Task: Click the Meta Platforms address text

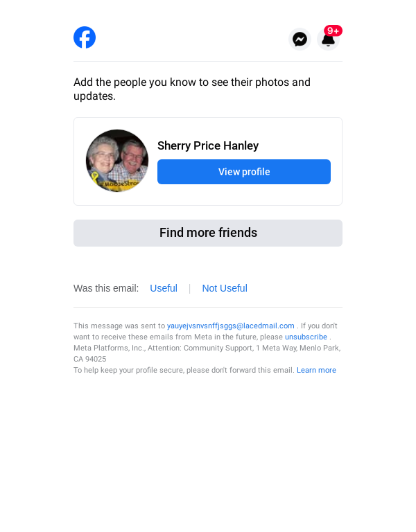Action: click(x=207, y=348)
